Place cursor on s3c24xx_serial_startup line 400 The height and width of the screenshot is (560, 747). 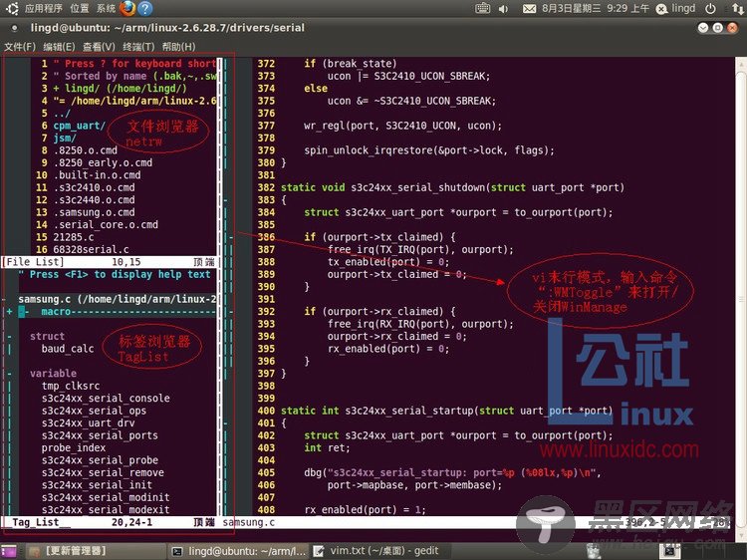click(x=446, y=411)
